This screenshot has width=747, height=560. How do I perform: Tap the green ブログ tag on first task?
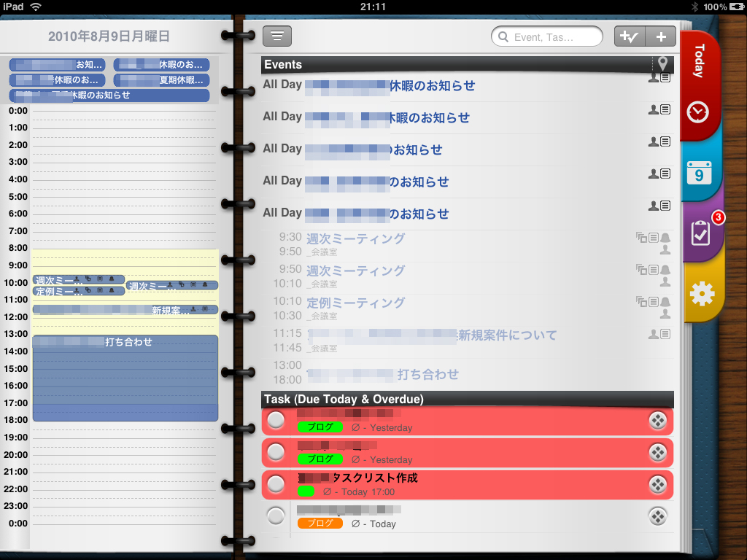click(320, 427)
